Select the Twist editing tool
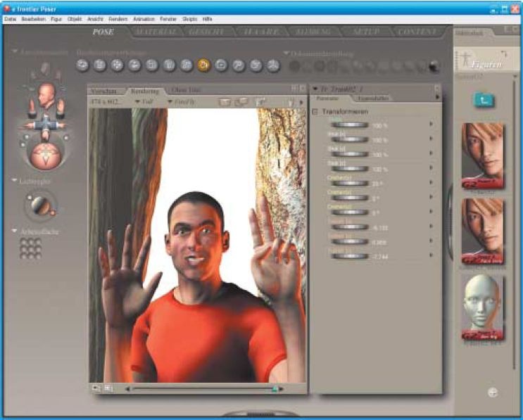 [100, 65]
